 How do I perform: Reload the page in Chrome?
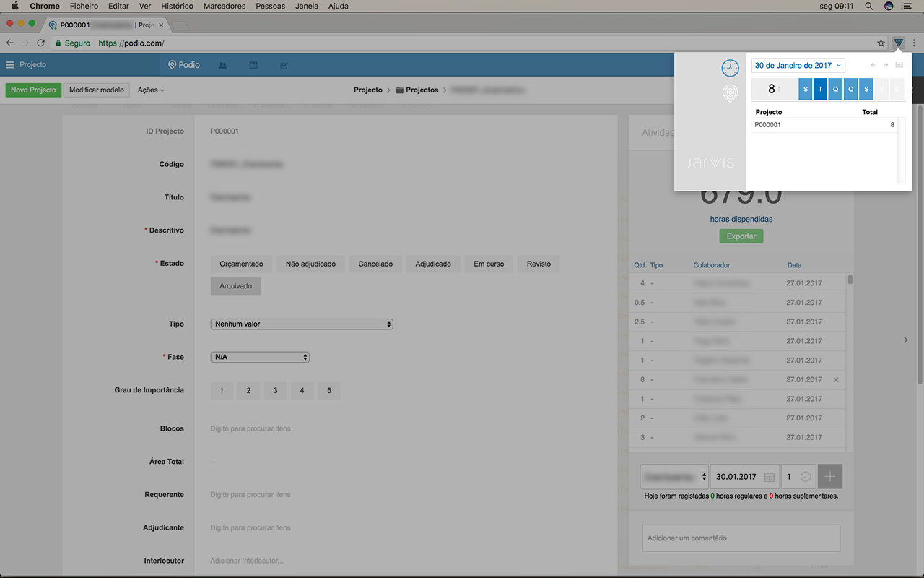point(40,43)
